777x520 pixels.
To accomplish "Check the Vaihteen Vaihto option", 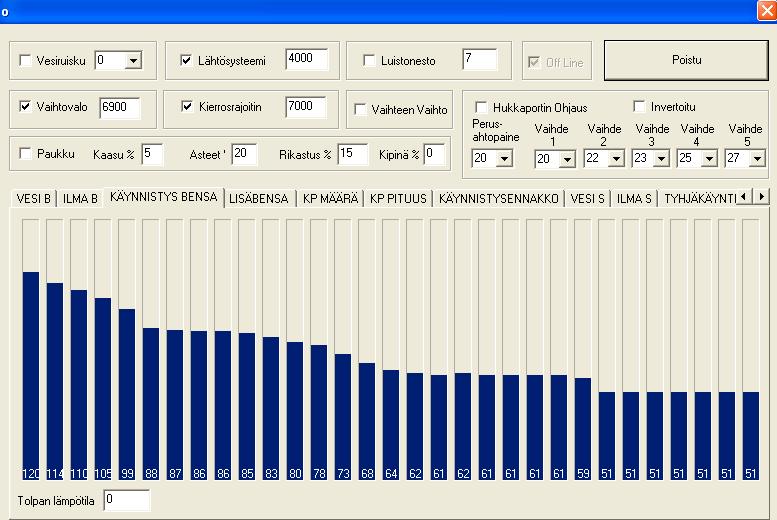I will pos(360,109).
